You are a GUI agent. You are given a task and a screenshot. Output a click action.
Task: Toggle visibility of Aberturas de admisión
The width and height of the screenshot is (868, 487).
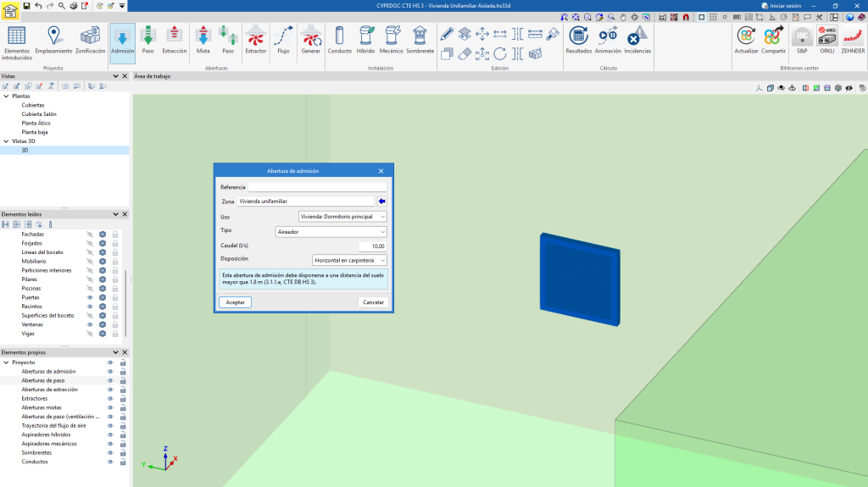[x=110, y=371]
